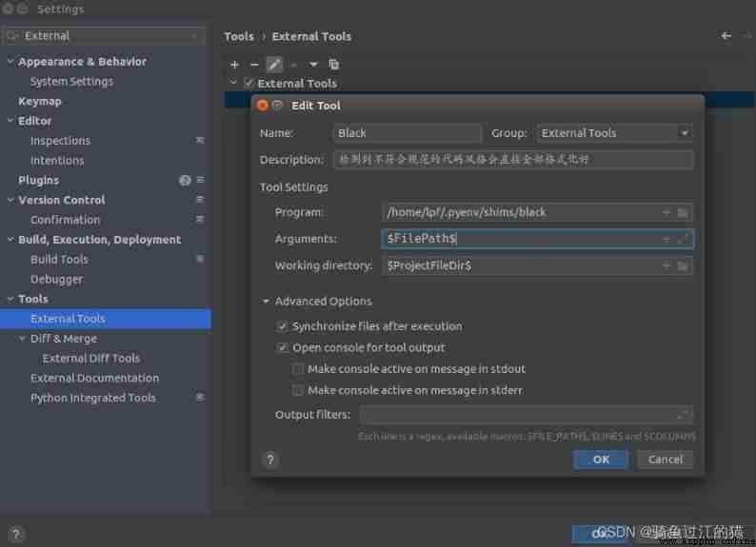Go back using the left arrow icon
The image size is (756, 547).
coord(726,35)
